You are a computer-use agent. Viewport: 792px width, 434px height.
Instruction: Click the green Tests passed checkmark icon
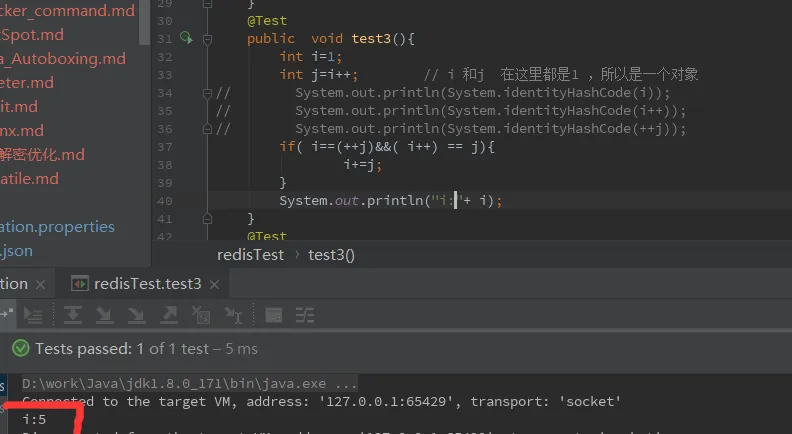(x=20, y=348)
